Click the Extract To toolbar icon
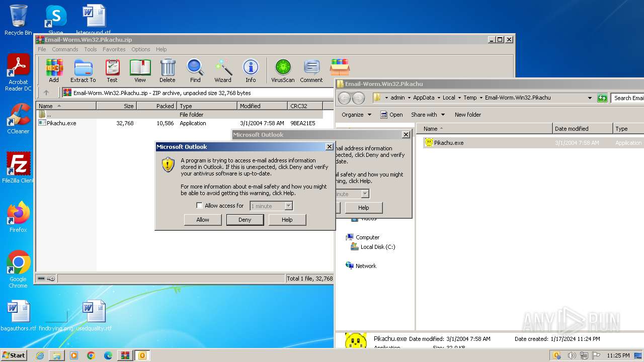The height and width of the screenshot is (362, 644). (x=83, y=71)
